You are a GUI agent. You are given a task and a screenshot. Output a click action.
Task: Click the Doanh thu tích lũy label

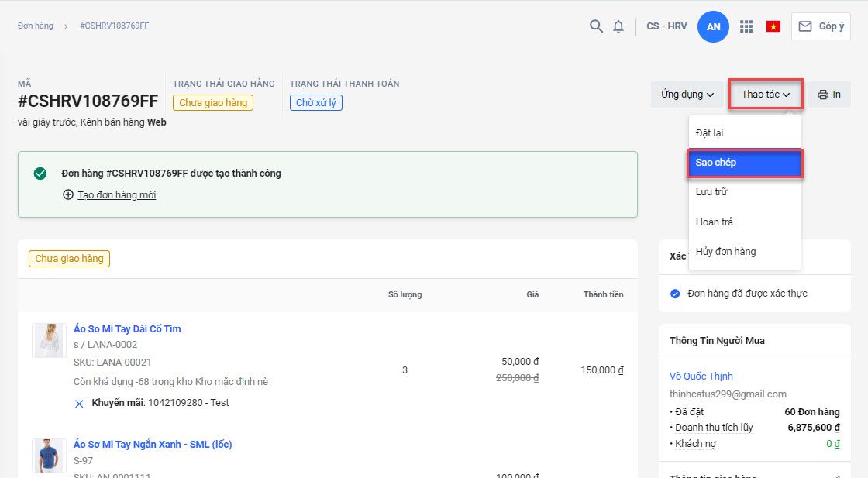tap(714, 427)
